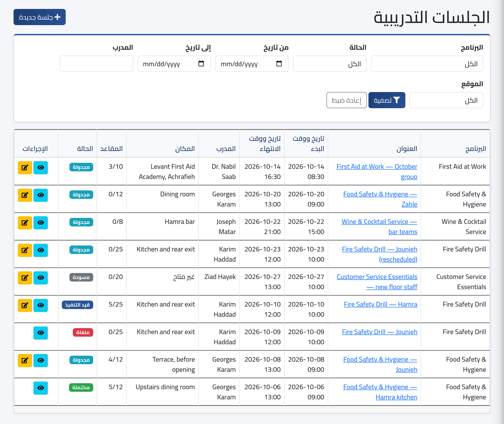Open Fire Safety Drill — Hamra link

pyautogui.click(x=381, y=304)
